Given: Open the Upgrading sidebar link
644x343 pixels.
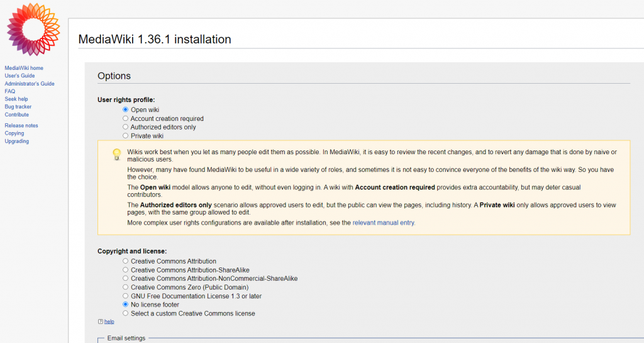Looking at the screenshot, I should click(x=17, y=142).
